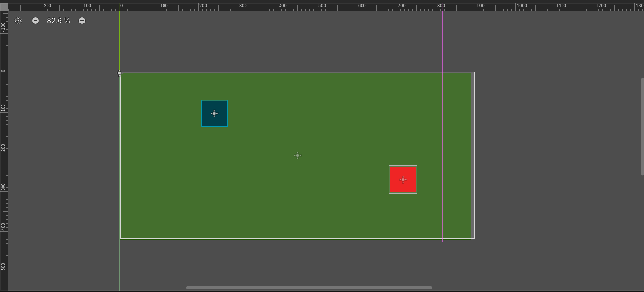This screenshot has height=292, width=644.
Task: Click the ruler corner box at top-left
Action: tap(4, 7)
